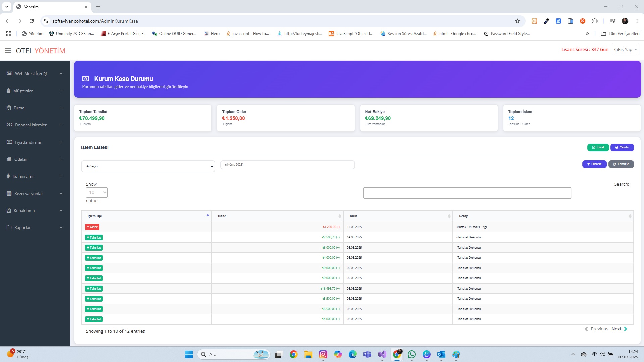
Task: Toggle the hamburger sidebar menu icon
Action: pyautogui.click(x=8, y=51)
